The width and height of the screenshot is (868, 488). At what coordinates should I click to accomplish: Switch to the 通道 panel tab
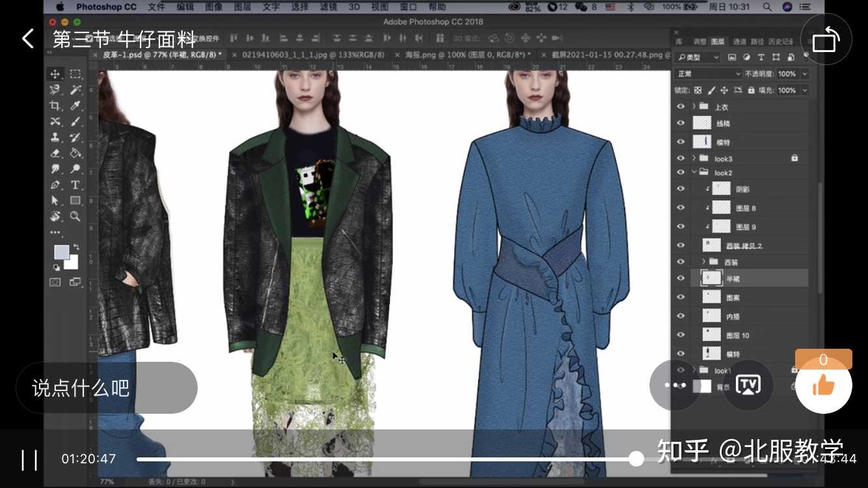point(739,42)
